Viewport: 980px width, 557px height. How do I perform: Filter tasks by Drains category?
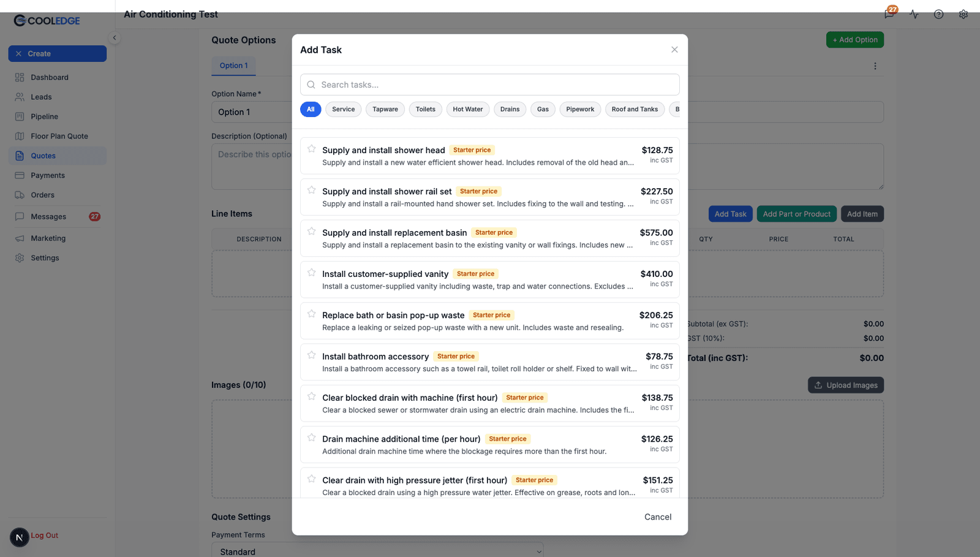click(510, 109)
